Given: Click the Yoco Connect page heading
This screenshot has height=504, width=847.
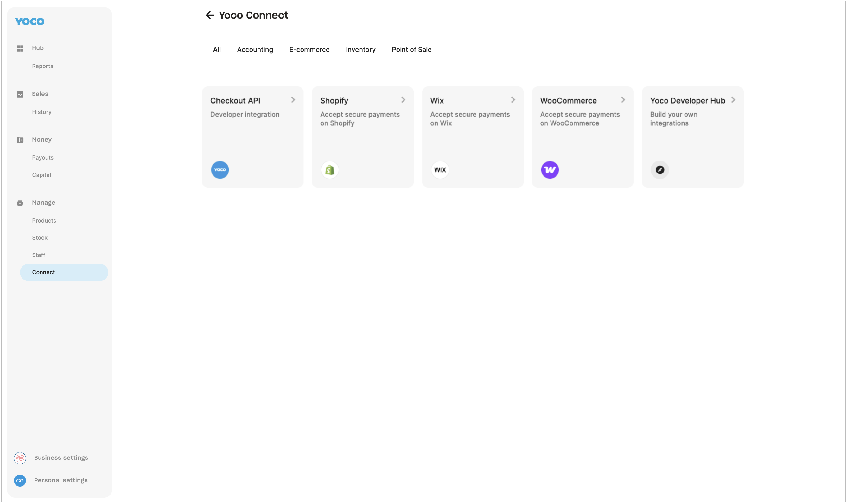Looking at the screenshot, I should [253, 15].
